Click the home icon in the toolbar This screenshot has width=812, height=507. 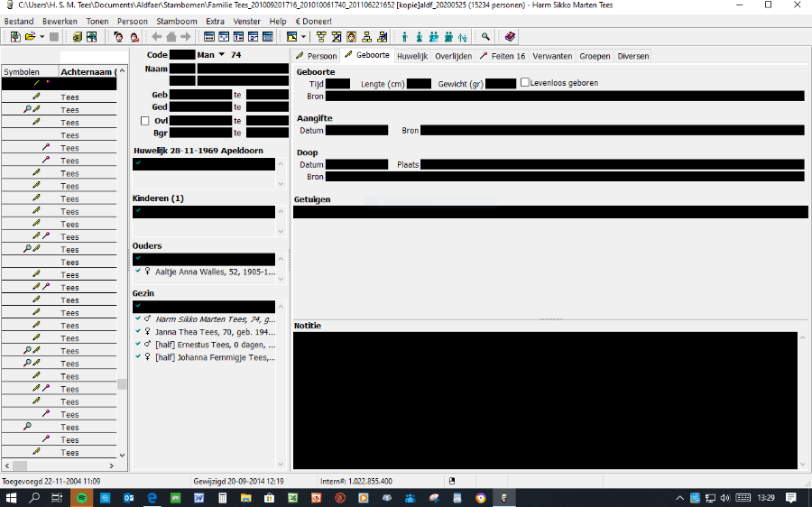171,37
